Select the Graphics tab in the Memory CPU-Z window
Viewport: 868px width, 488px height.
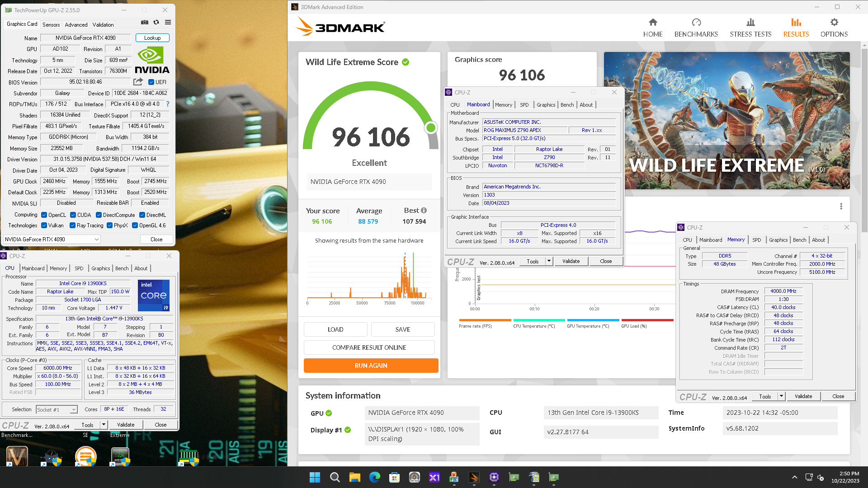(778, 240)
